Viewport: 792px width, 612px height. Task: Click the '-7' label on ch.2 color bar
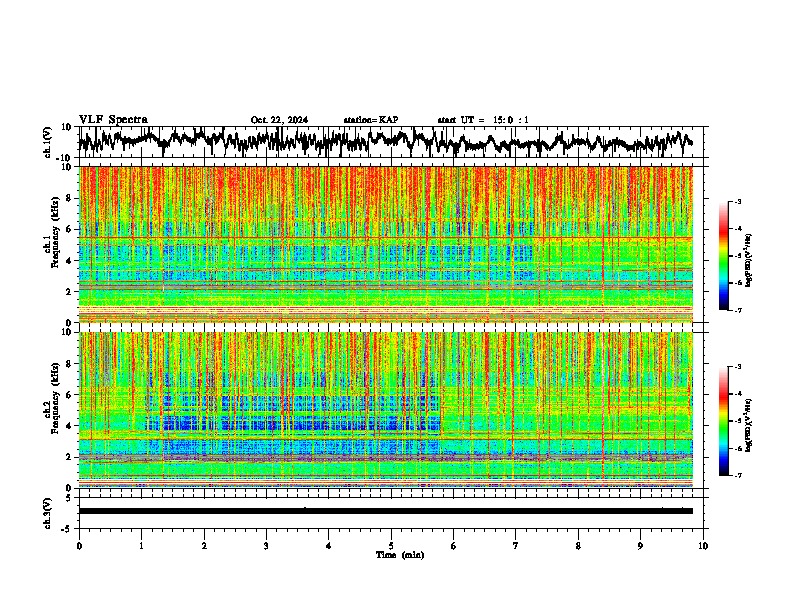738,475
